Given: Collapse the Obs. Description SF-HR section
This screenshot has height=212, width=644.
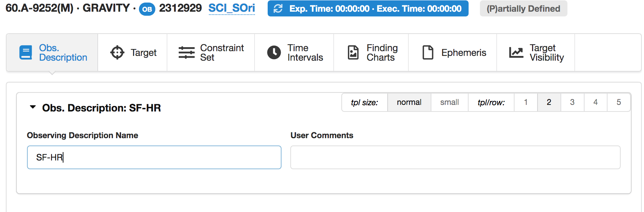Looking at the screenshot, I should coord(33,107).
